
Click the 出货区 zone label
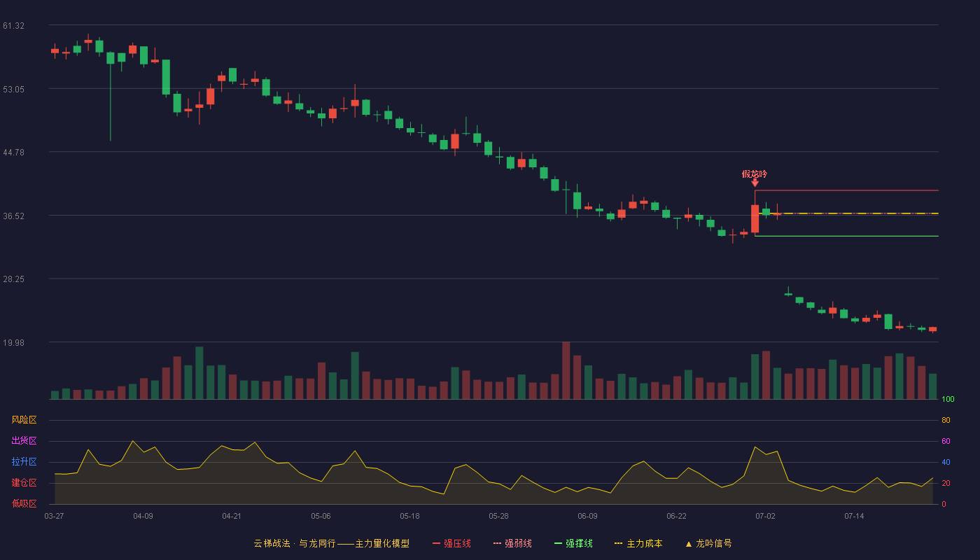click(x=24, y=441)
